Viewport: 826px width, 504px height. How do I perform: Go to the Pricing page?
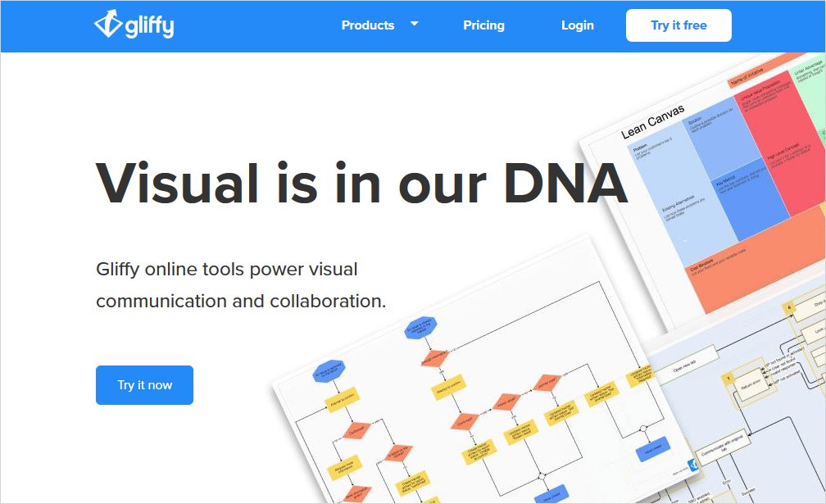pyautogui.click(x=483, y=25)
